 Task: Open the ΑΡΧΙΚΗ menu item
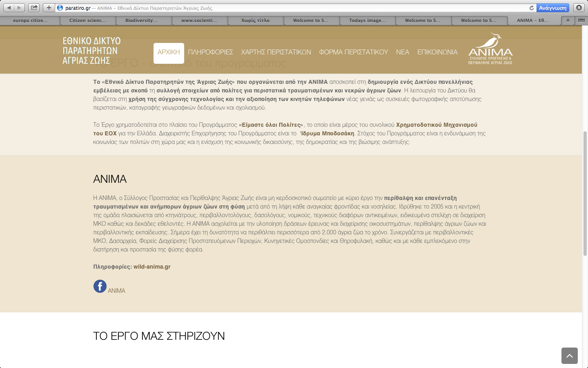[x=169, y=52]
